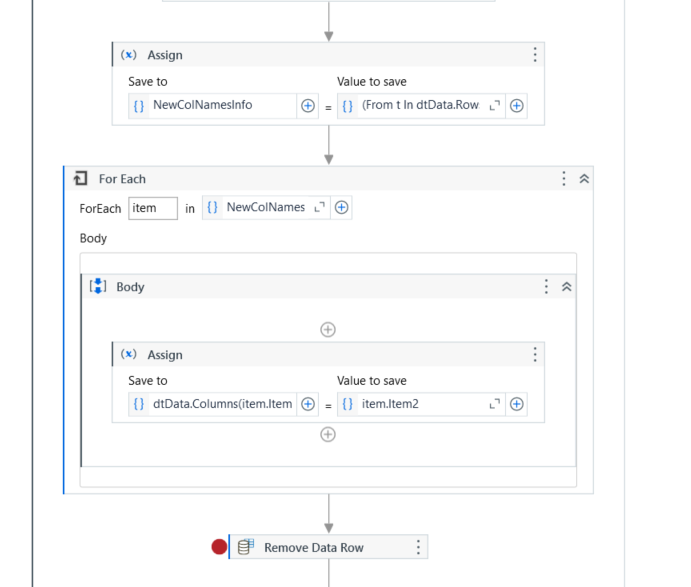This screenshot has height=587, width=691.
Task: Click plus button beside NewColNamesInfo field
Action: coord(308,105)
